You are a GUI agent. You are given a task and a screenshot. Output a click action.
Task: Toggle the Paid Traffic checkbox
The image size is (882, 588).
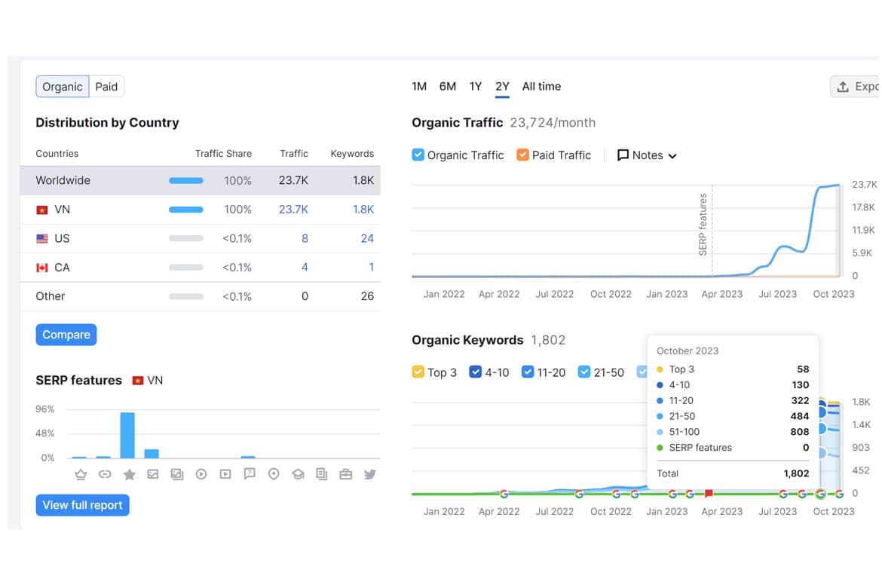point(522,155)
